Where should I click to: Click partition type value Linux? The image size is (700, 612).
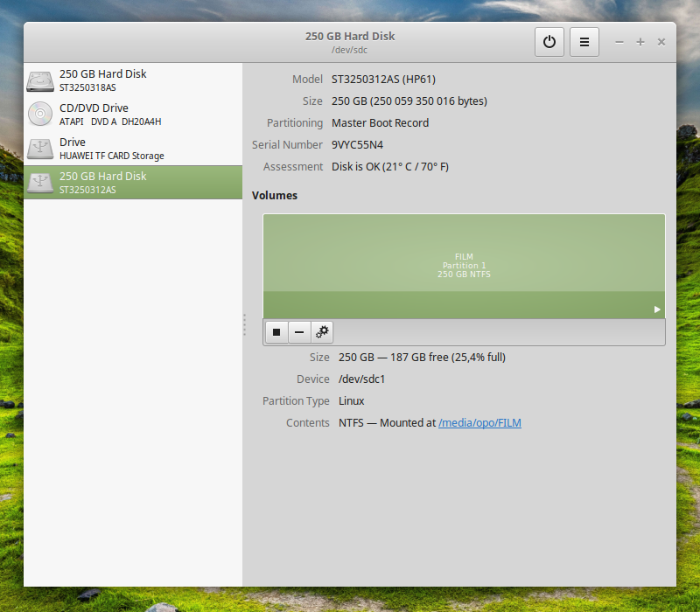[352, 401]
